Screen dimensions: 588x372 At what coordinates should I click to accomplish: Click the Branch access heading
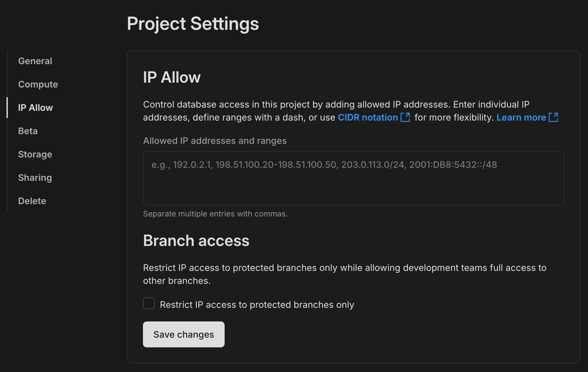coord(196,240)
